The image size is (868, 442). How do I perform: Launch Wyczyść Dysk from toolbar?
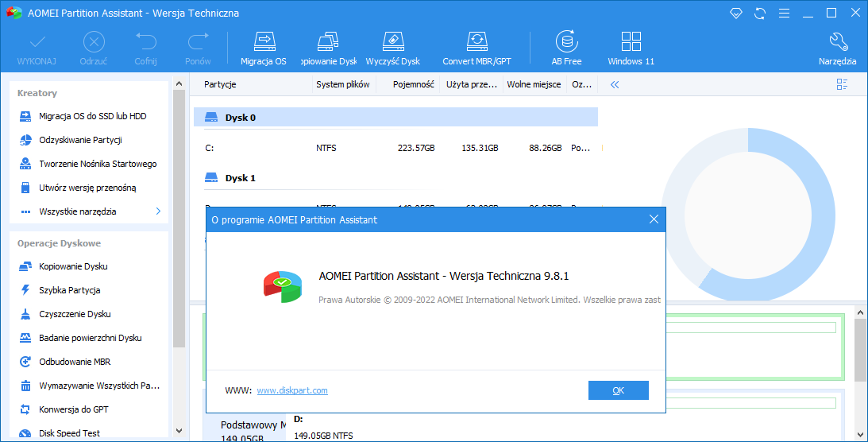(393, 48)
